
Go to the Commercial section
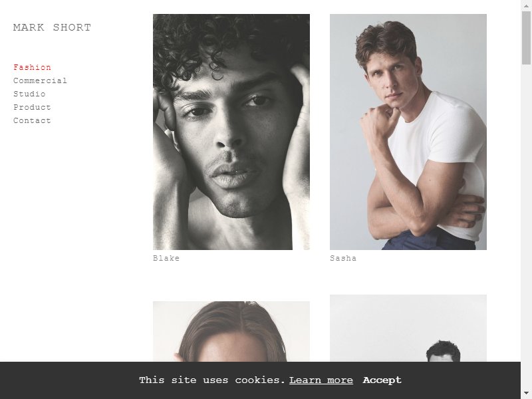tap(40, 80)
